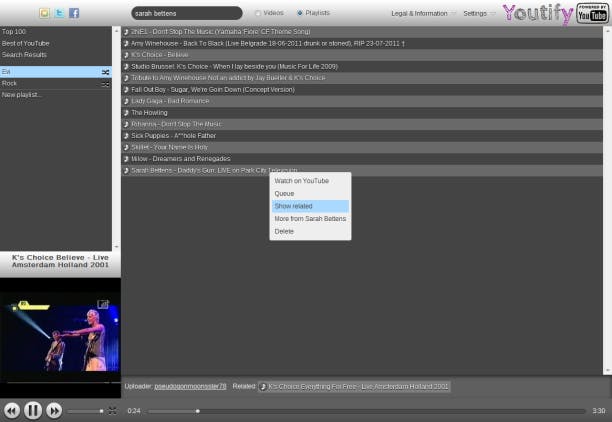Toggle shuffle icon on the Evi playlist
The image size is (612, 422).
coord(105,72)
